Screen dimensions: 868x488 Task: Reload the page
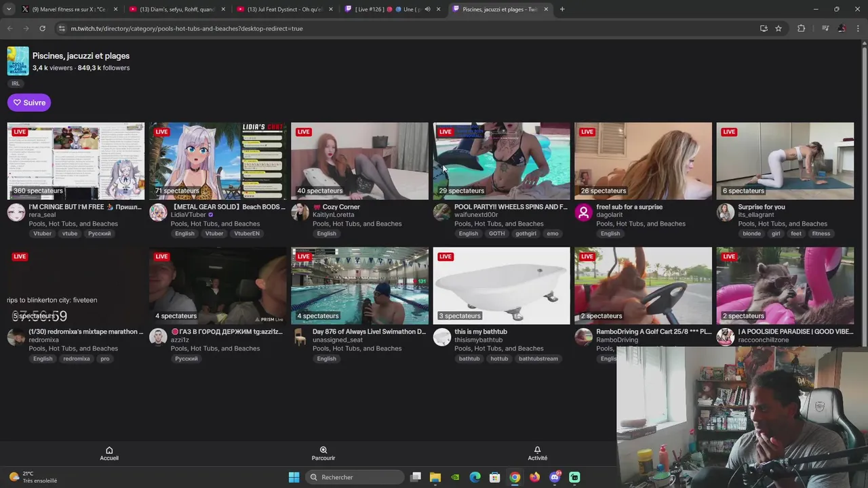coord(42,28)
